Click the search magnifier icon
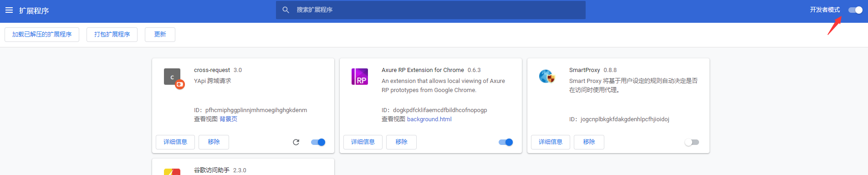Image resolution: width=868 pixels, height=175 pixels. coord(286,10)
